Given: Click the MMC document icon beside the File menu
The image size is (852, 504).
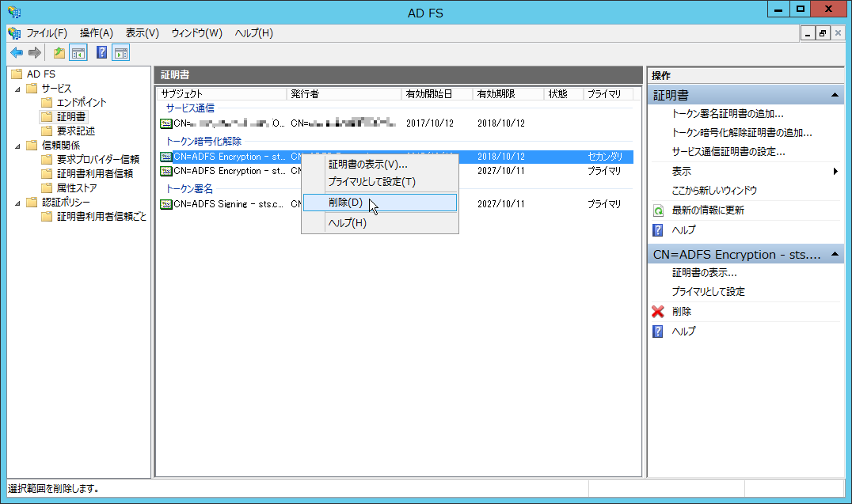Looking at the screenshot, I should coord(14,33).
